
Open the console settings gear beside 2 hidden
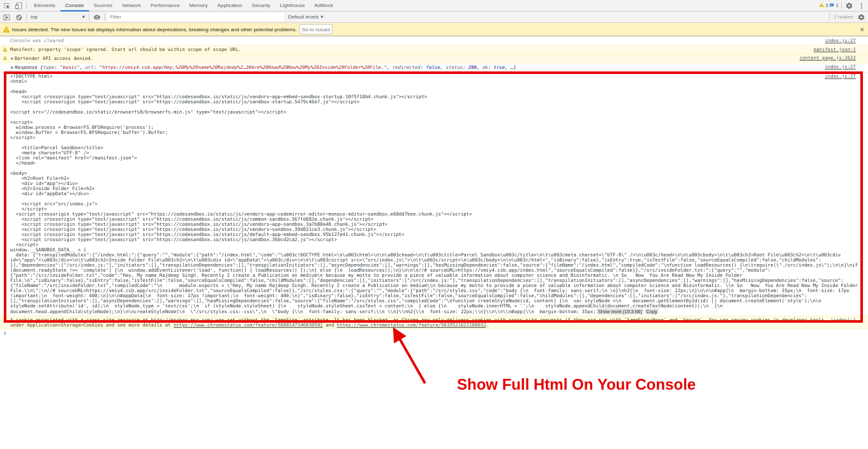coord(862,17)
